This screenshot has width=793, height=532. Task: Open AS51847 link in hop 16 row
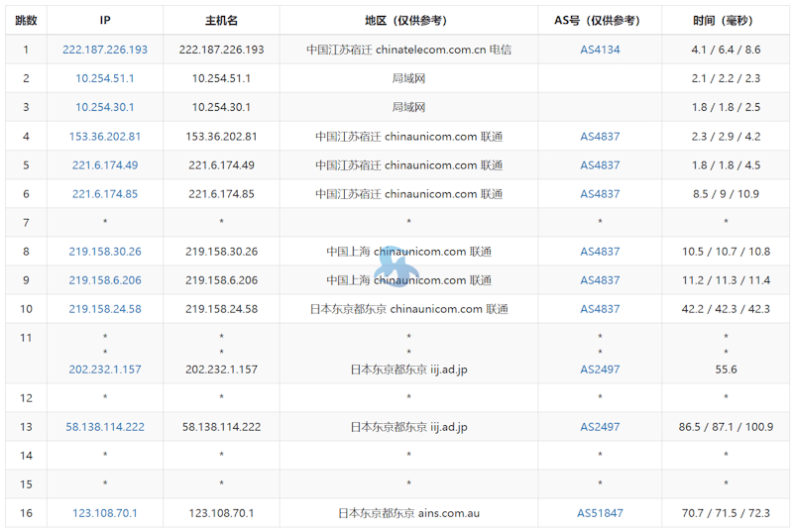pos(600,513)
